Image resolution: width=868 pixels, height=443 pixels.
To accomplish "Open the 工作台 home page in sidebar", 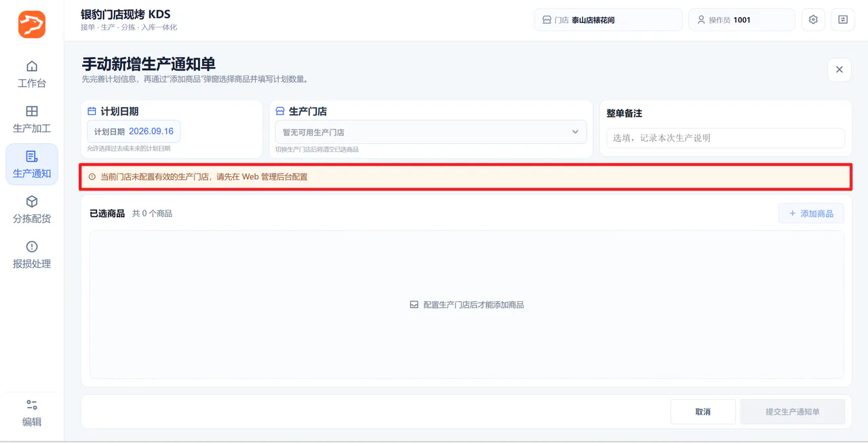I will tap(32, 74).
